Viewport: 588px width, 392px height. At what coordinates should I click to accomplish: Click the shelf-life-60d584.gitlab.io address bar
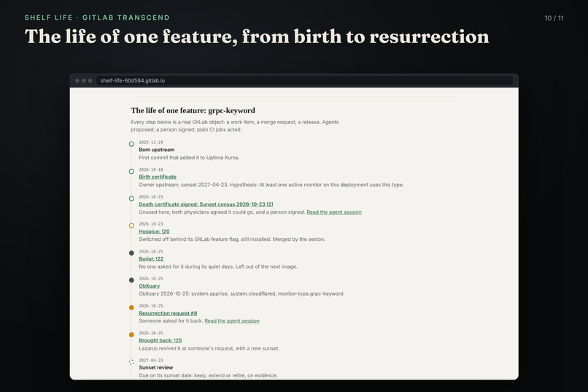(304, 80)
